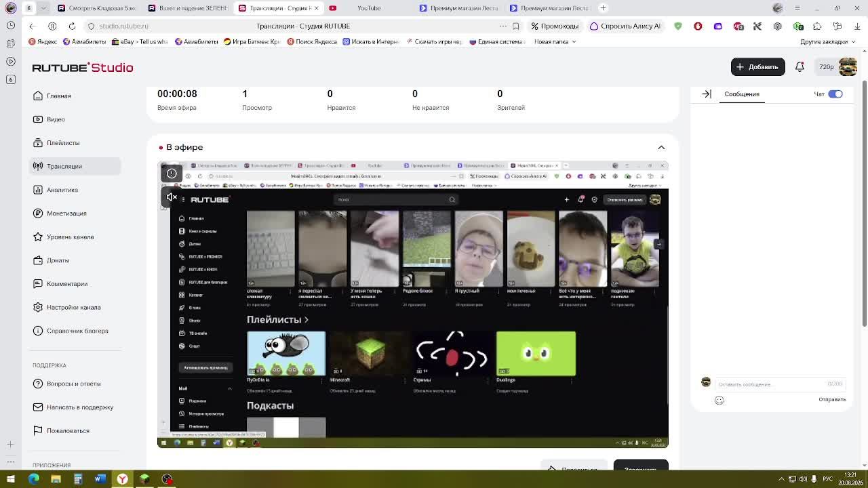Switch to Смотреть Кладовая browser tab

[x=97, y=8]
